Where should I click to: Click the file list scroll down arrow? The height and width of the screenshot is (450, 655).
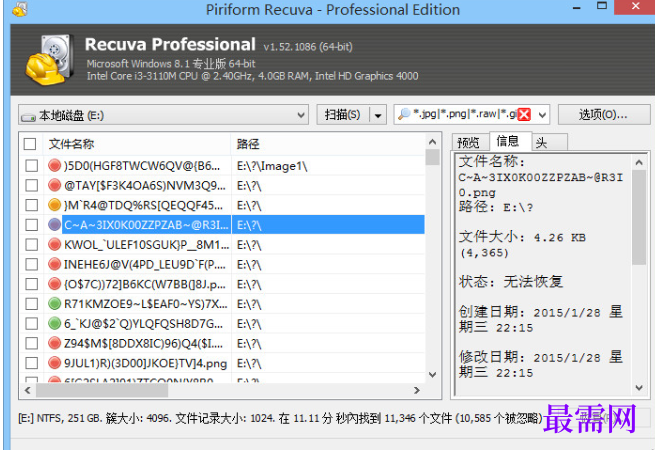coord(432,375)
